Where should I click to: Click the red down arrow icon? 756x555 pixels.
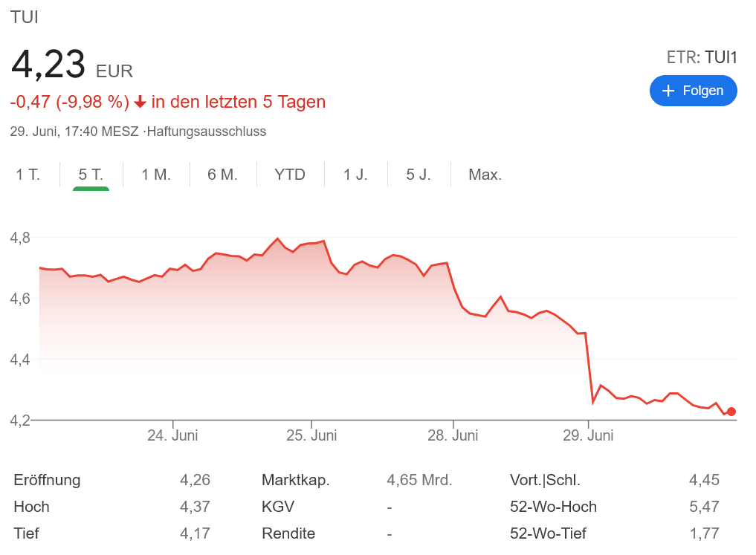[140, 102]
